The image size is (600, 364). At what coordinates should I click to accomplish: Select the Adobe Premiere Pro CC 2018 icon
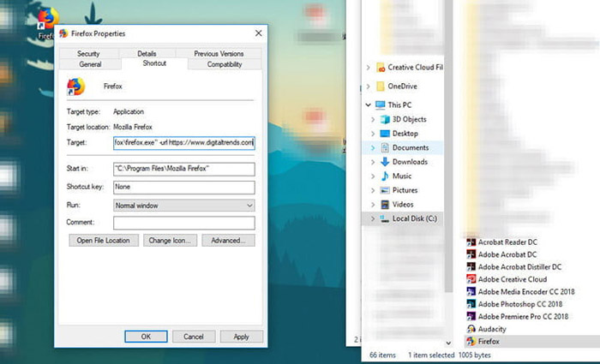[x=471, y=316]
